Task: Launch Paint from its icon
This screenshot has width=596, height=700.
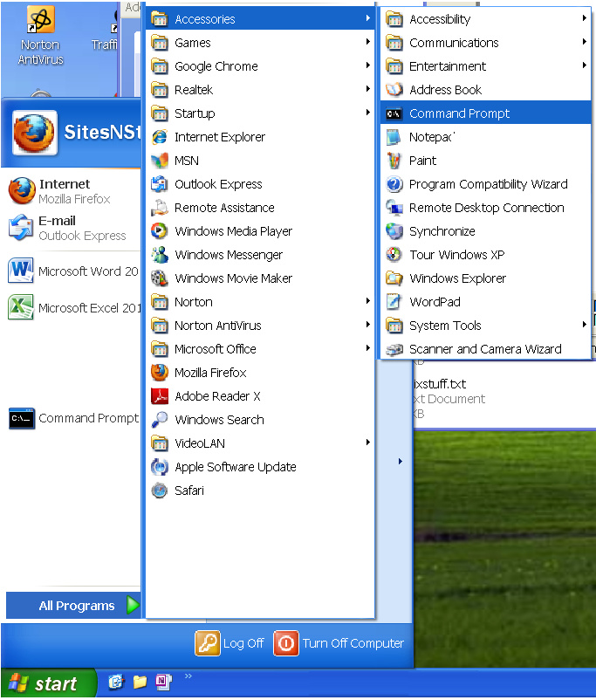Action: point(394,161)
